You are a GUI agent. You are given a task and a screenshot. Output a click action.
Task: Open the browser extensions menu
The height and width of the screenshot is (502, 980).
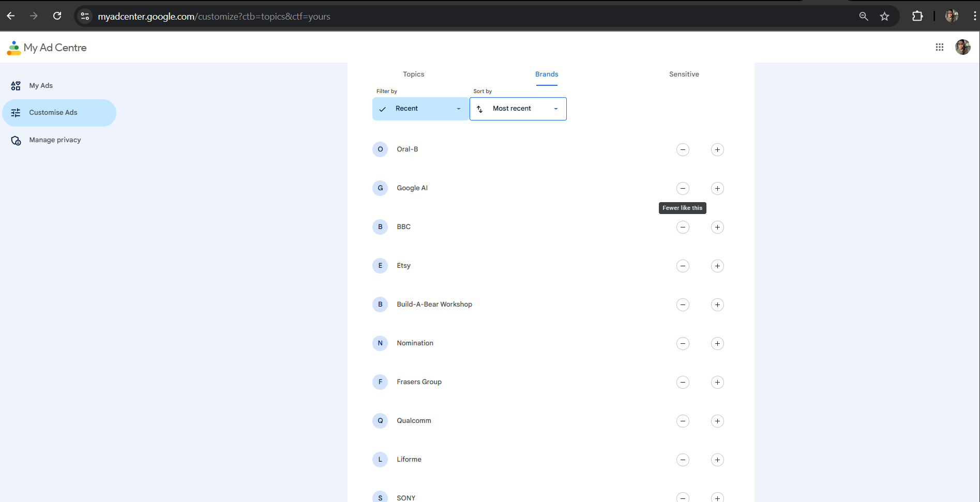[x=917, y=17]
